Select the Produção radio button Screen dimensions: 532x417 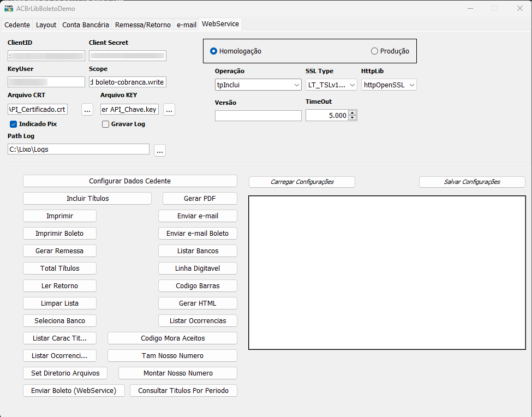(x=374, y=51)
